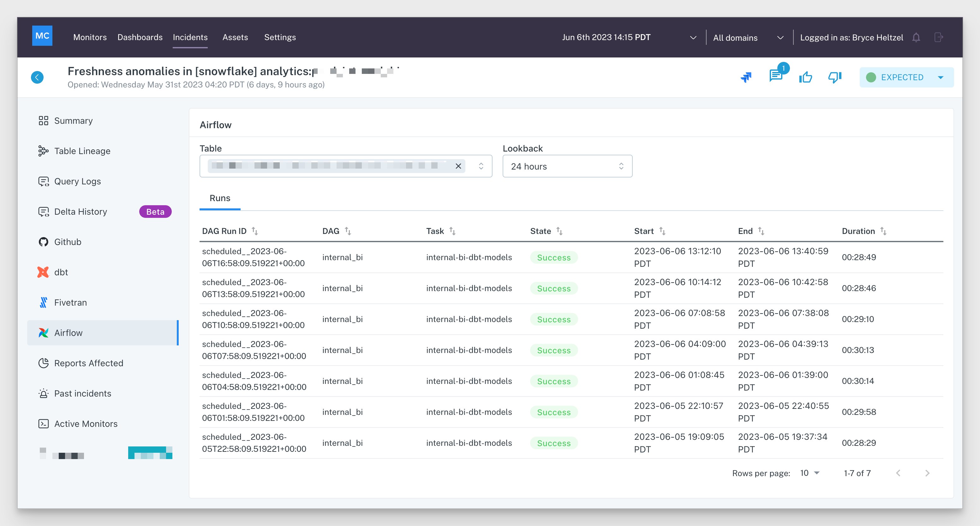Open the comments icon with badge
The width and height of the screenshot is (980, 526).
click(x=776, y=76)
